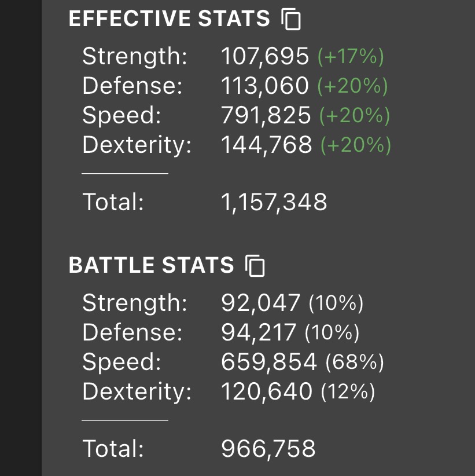Viewport: 475px width, 476px height.
Task: Click the green +20% Defense bonus
Action: click(x=352, y=86)
